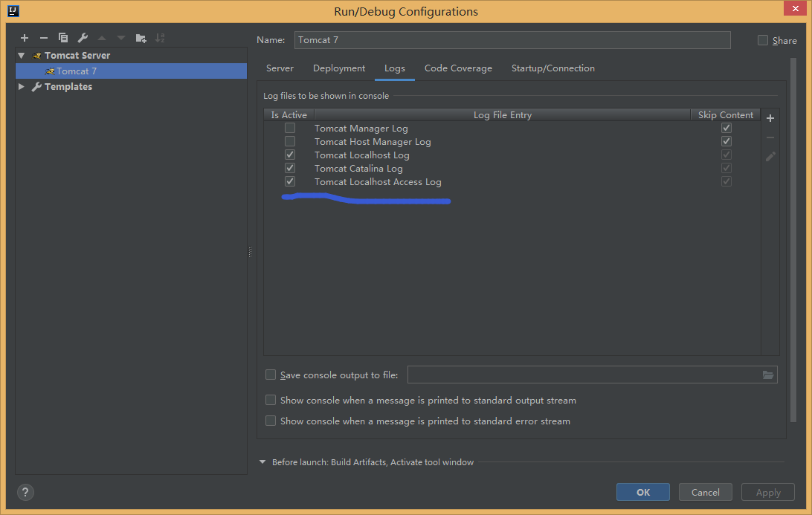Viewport: 812px width, 515px height.
Task: Edit log file entry pencil icon
Action: tap(770, 156)
